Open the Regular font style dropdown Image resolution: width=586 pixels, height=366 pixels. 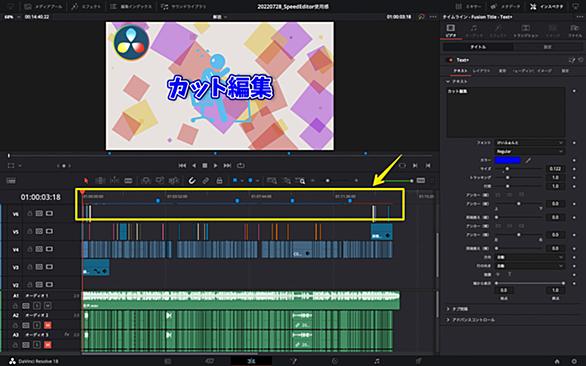[x=529, y=151]
